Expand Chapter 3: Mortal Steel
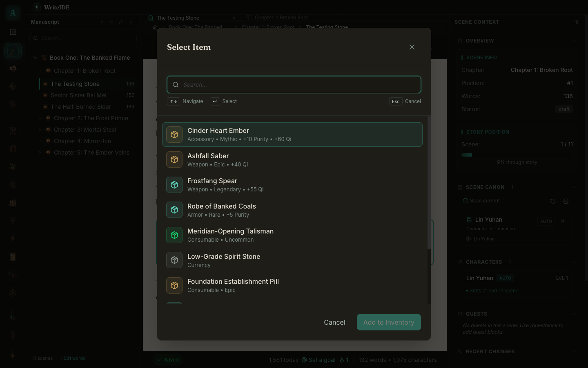Viewport: 588px width, 368px height. (40, 130)
